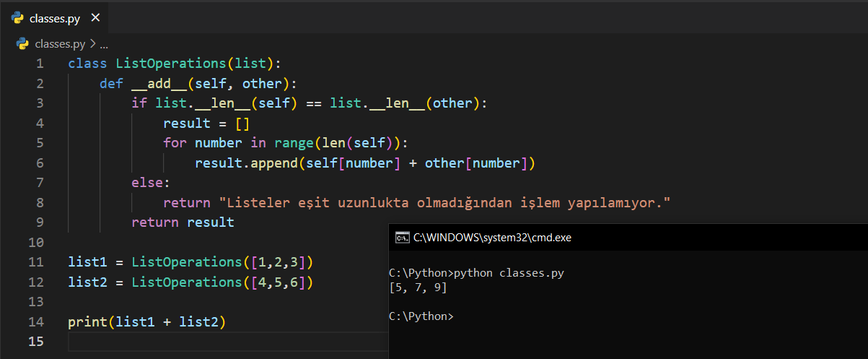
Task: Click the print(list1 + list2) statement
Action: tap(146, 321)
